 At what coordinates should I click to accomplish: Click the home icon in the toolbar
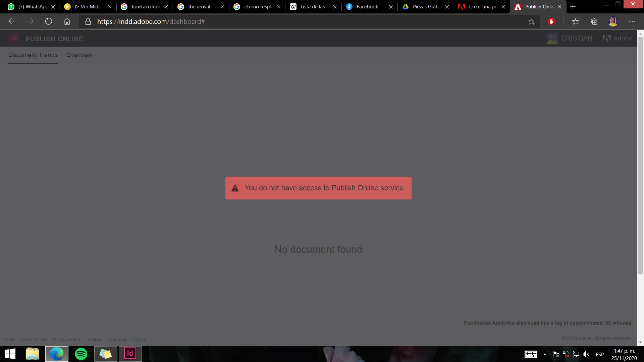(x=67, y=21)
